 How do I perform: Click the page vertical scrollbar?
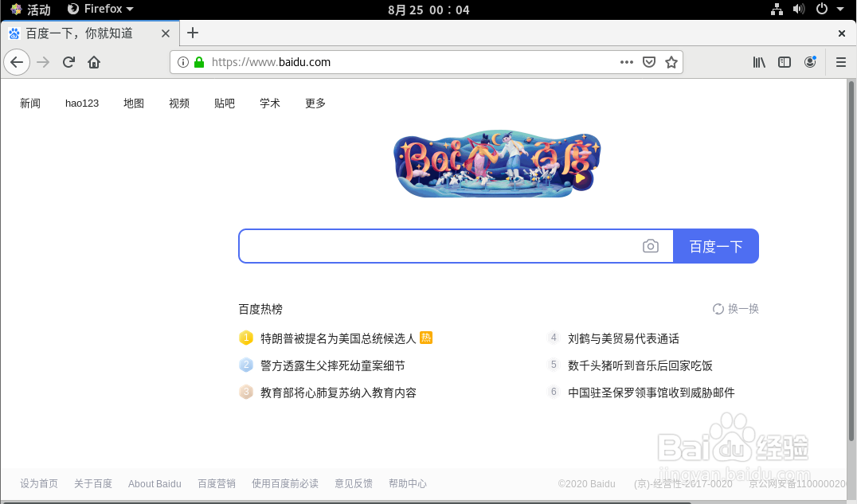(851, 261)
